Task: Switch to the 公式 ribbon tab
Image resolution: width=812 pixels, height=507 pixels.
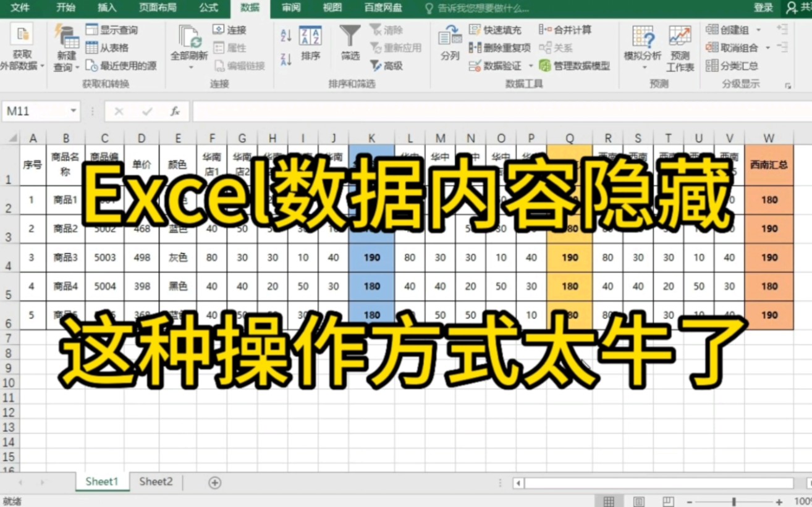Action: (208, 9)
